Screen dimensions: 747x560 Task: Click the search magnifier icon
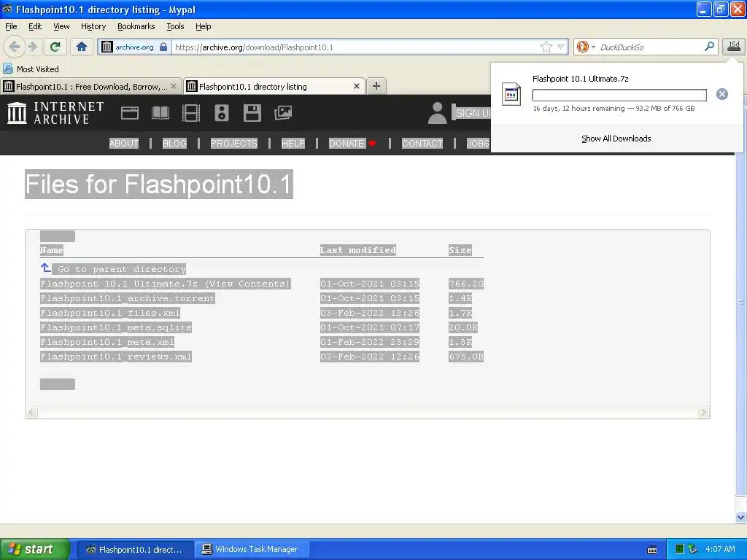coord(709,47)
